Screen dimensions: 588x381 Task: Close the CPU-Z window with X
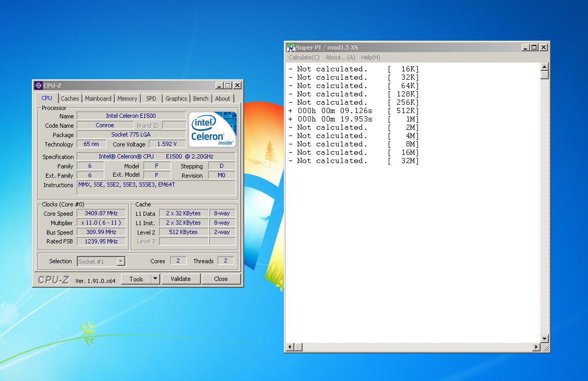237,85
